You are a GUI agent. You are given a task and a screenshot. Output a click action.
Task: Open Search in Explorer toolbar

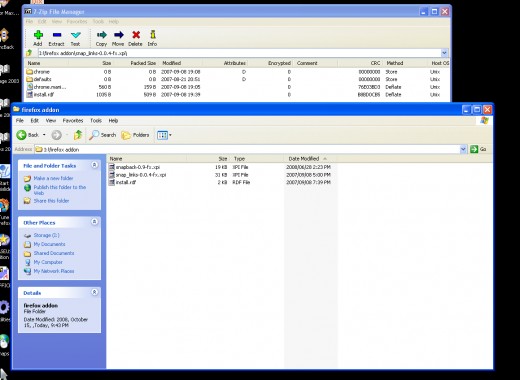pos(102,135)
